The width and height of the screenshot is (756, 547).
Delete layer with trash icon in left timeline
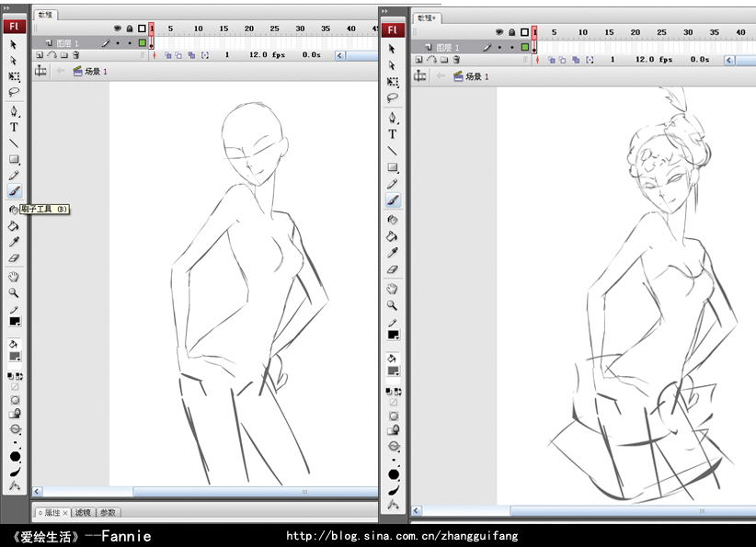pos(76,55)
